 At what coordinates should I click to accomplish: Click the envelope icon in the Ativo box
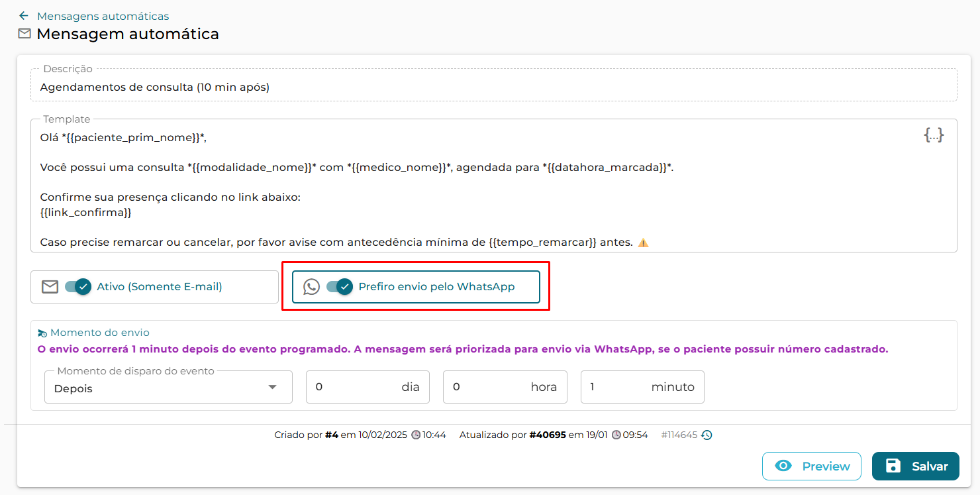pos(50,287)
